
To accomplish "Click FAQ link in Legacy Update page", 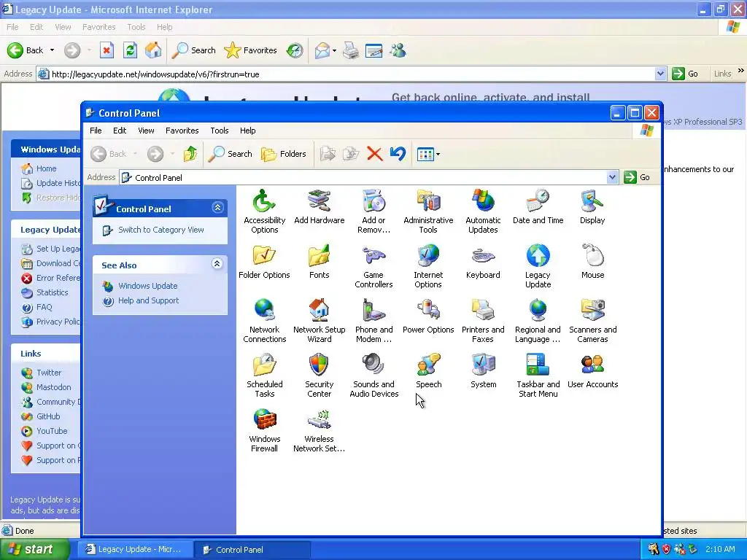I will tap(44, 307).
